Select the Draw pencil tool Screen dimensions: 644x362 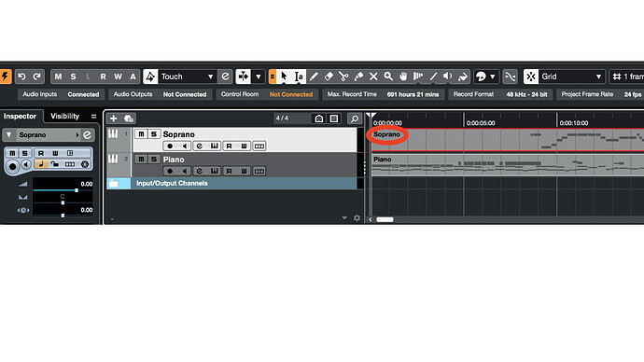[314, 77]
